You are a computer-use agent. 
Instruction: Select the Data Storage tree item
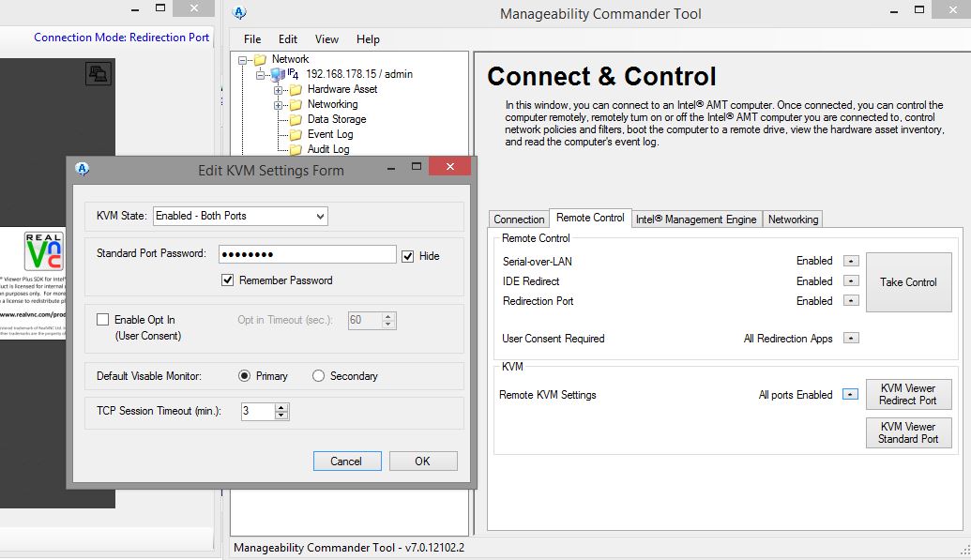coord(336,119)
